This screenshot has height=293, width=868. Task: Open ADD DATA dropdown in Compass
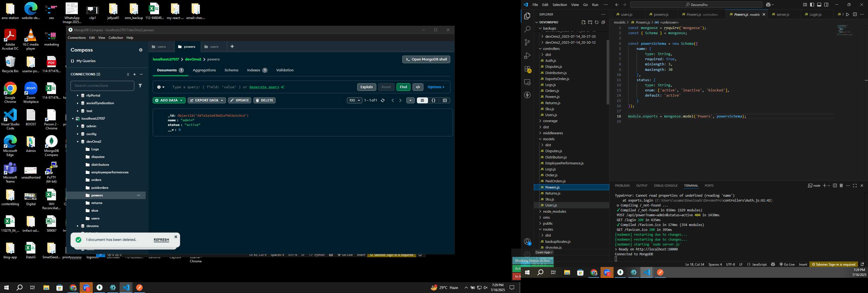tap(169, 100)
